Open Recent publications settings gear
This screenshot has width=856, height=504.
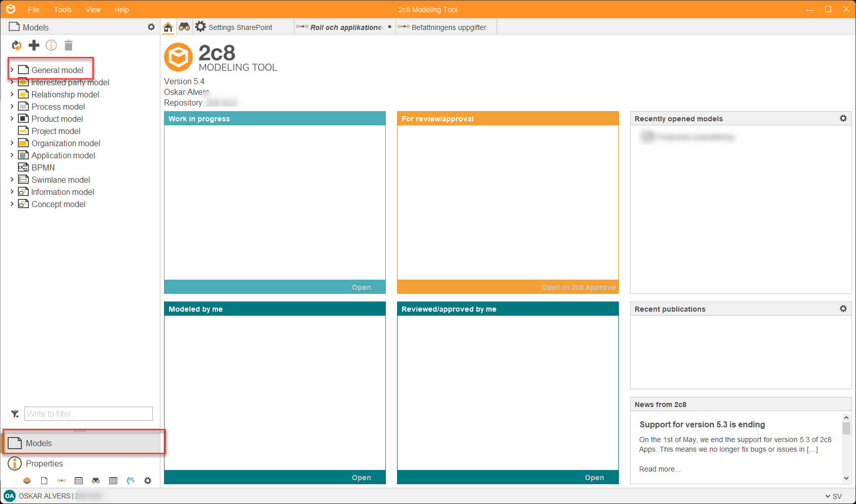843,309
